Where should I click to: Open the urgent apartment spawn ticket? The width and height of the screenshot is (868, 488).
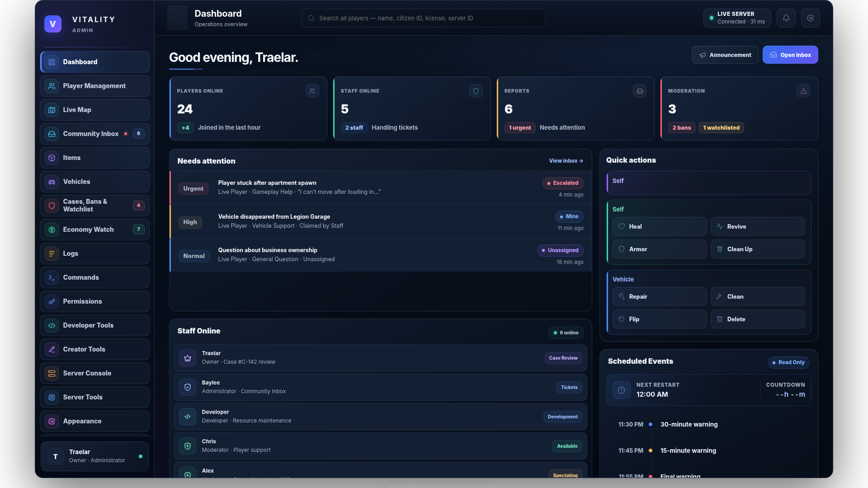click(x=381, y=188)
